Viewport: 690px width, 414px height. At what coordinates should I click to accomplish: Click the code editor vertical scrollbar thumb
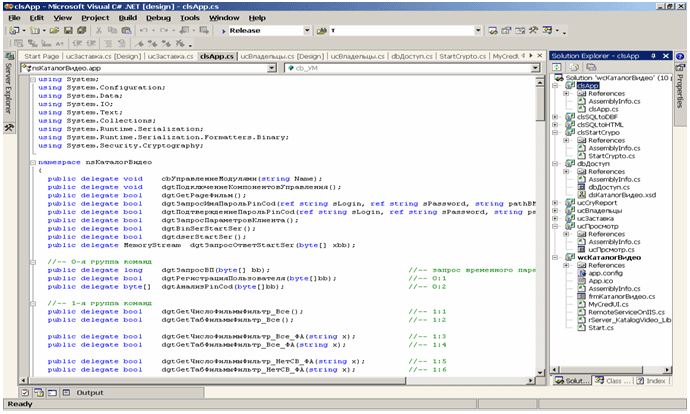pos(540,104)
